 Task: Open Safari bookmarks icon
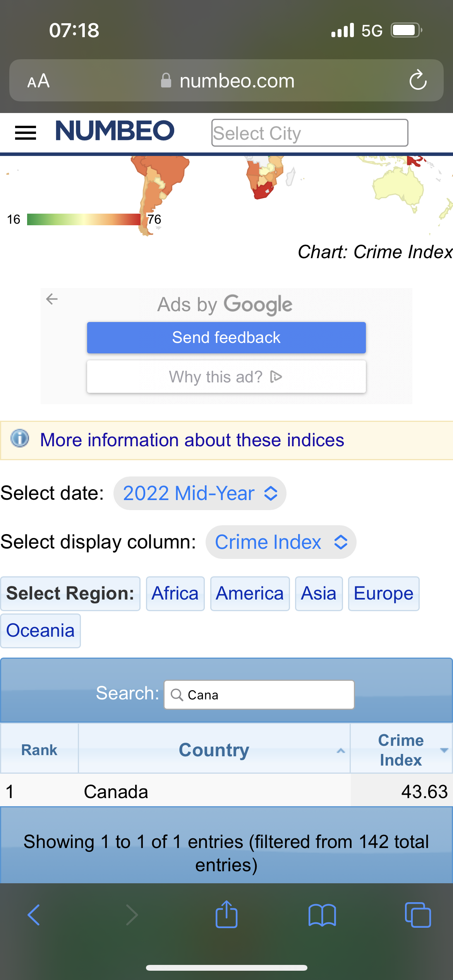coord(322,915)
